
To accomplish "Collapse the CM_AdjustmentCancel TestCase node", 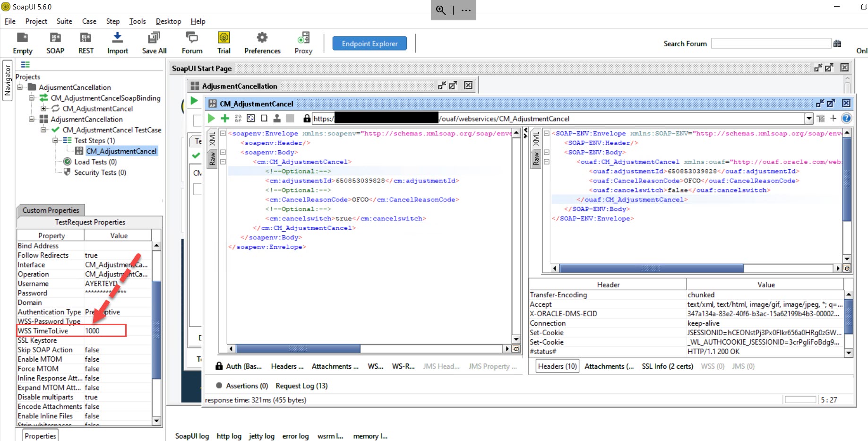I will pos(43,130).
